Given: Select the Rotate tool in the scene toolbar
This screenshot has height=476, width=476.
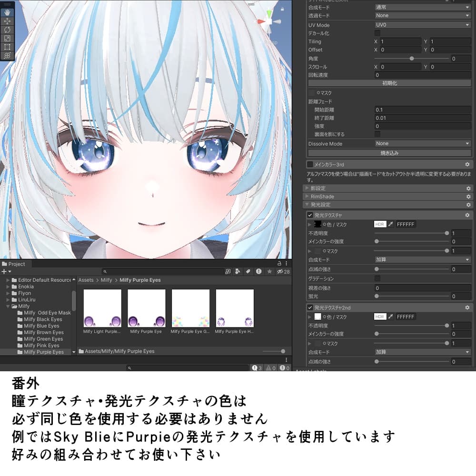Looking at the screenshot, I should 7,30.
